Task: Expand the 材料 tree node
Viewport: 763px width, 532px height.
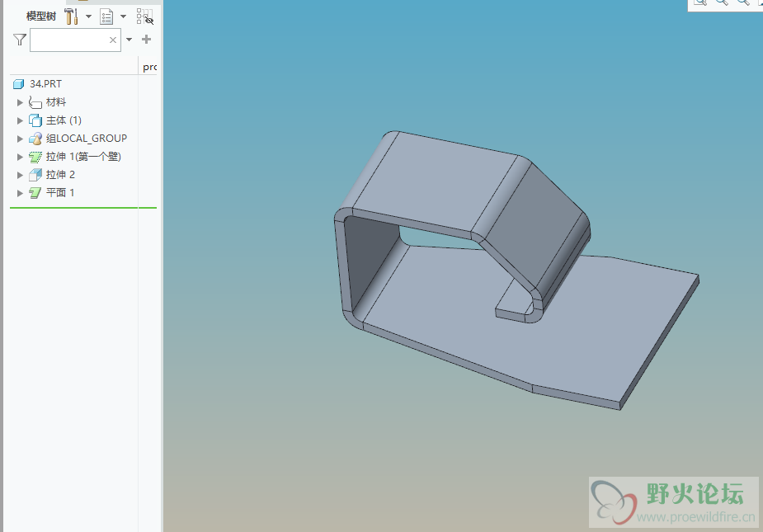Action: [x=20, y=102]
